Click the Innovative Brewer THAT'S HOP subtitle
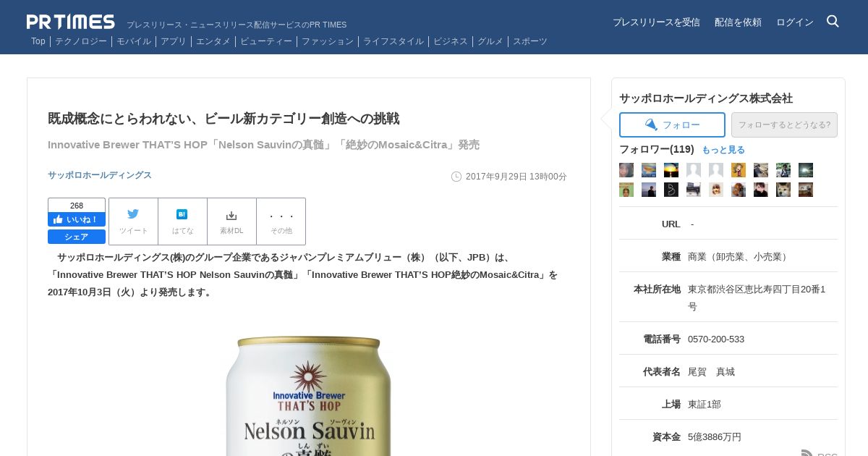The height and width of the screenshot is (456, 868). (263, 145)
